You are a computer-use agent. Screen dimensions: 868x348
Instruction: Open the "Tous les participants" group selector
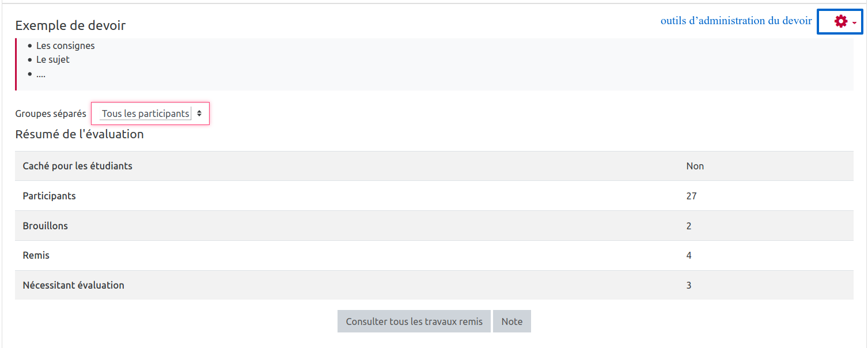[x=146, y=114]
